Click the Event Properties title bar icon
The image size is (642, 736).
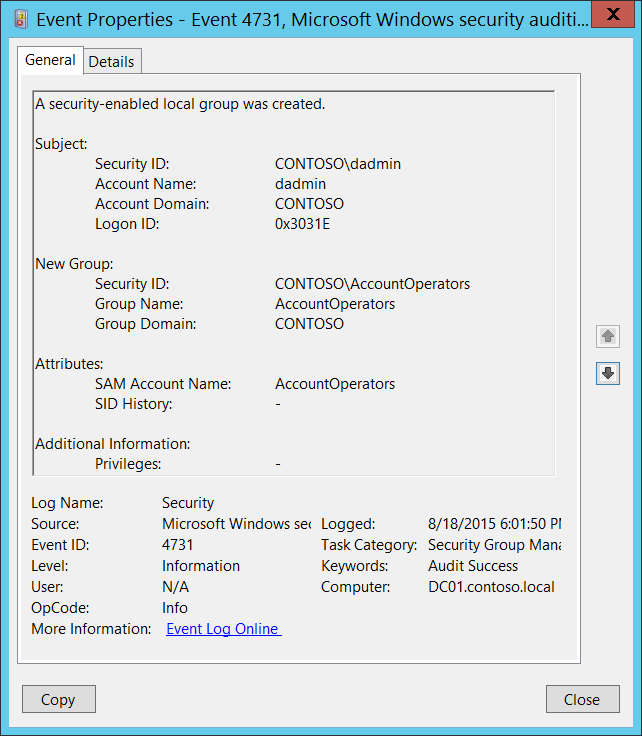pos(20,18)
